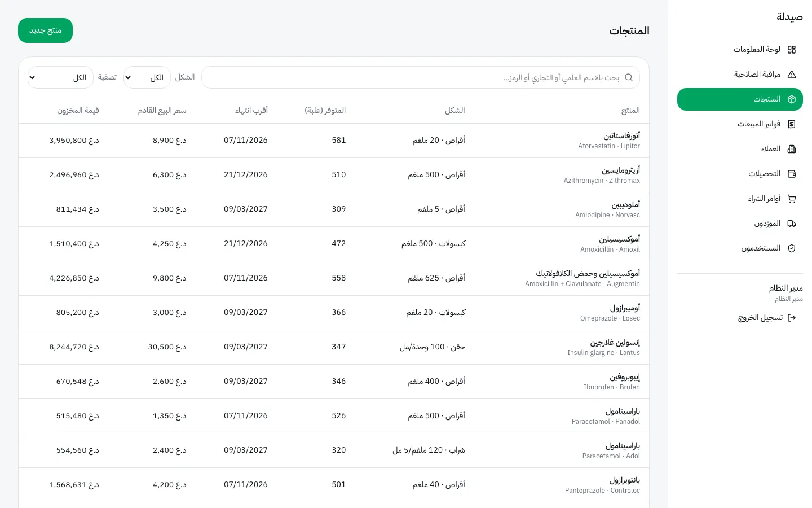
Task: Click next sale price 30,500 د.ع
Action: coord(167,347)
